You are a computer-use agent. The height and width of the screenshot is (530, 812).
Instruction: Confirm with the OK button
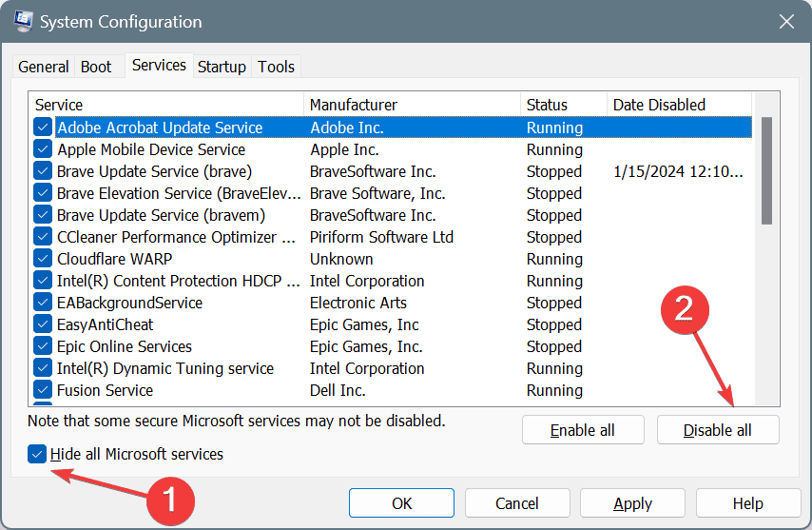coord(401,503)
